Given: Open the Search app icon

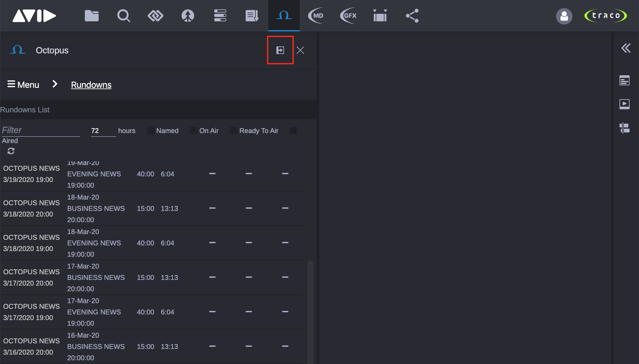Looking at the screenshot, I should [x=123, y=16].
